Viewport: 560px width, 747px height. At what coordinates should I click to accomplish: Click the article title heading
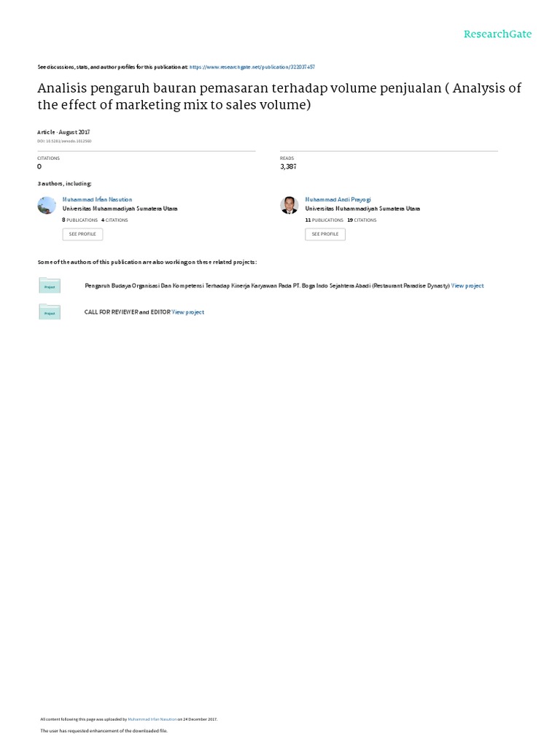[x=279, y=96]
